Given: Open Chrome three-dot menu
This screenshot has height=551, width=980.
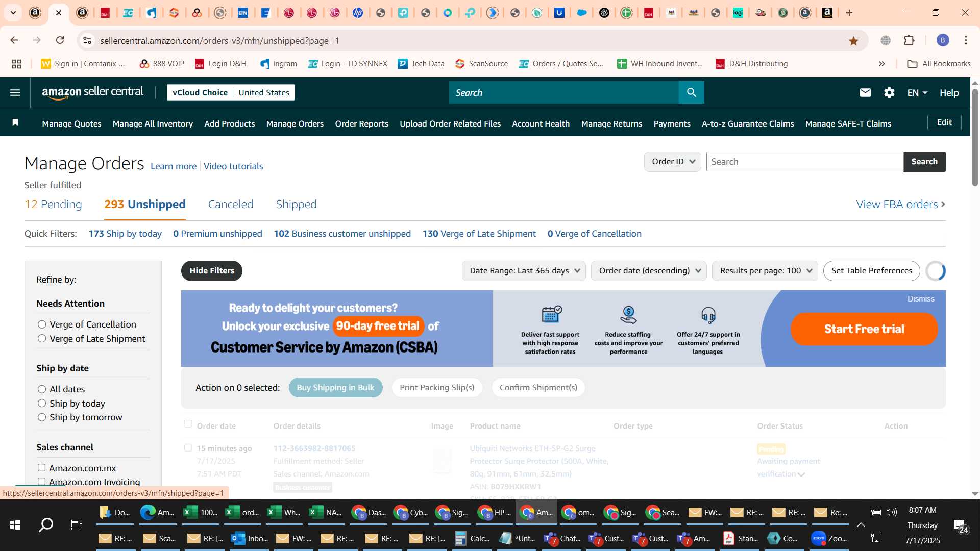Looking at the screenshot, I should point(966,40).
